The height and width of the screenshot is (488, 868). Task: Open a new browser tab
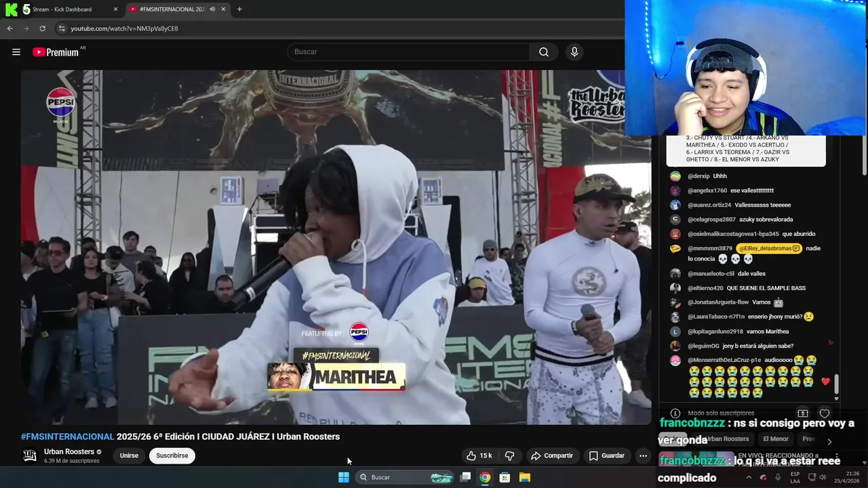coord(239,9)
